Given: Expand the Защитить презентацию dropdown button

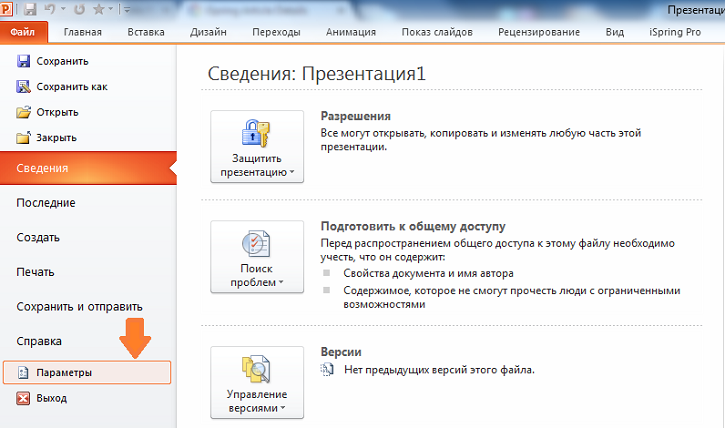Looking at the screenshot, I should pos(257,146).
